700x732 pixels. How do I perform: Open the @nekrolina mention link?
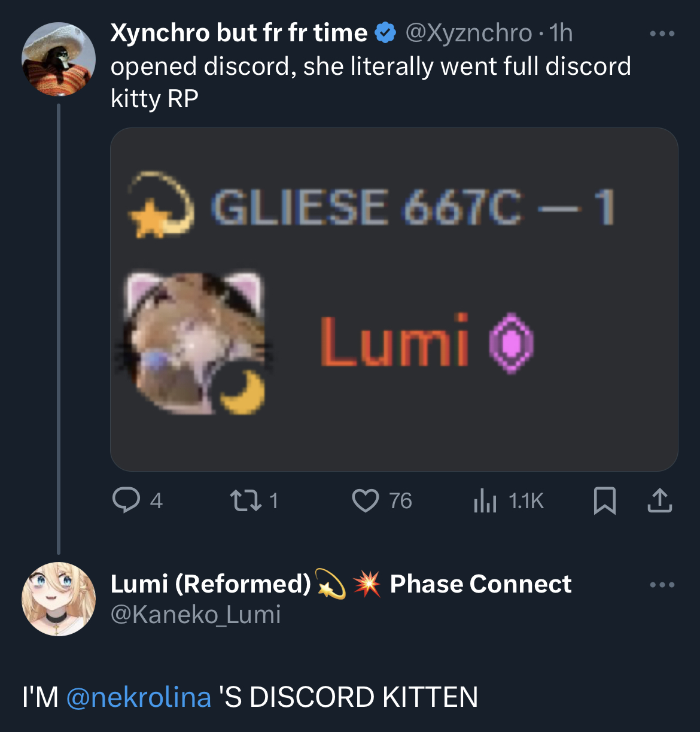(139, 697)
